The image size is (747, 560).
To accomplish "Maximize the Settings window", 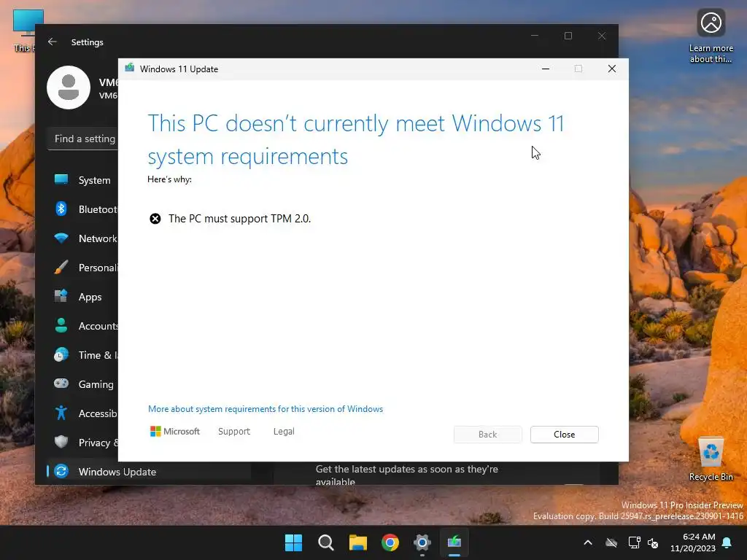I will point(568,36).
